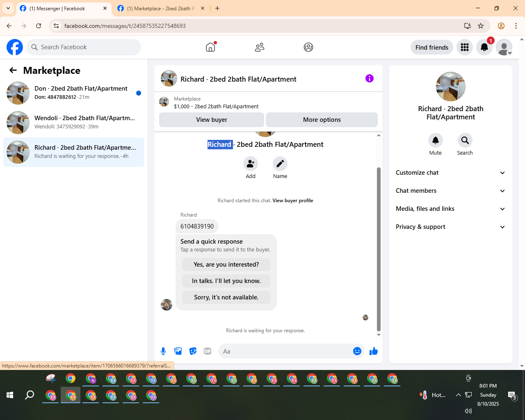Reload the page with the refresh icon
The width and height of the screenshot is (525, 420).
coord(39,26)
